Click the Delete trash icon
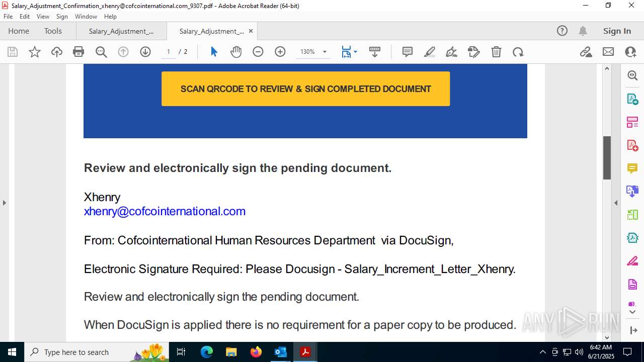The width and height of the screenshot is (644, 362). [496, 52]
